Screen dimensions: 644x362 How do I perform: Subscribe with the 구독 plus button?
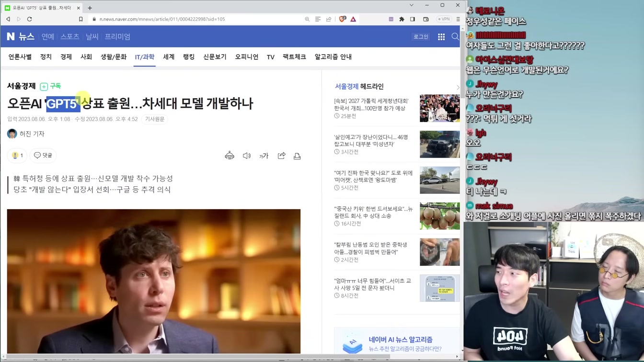pos(50,86)
